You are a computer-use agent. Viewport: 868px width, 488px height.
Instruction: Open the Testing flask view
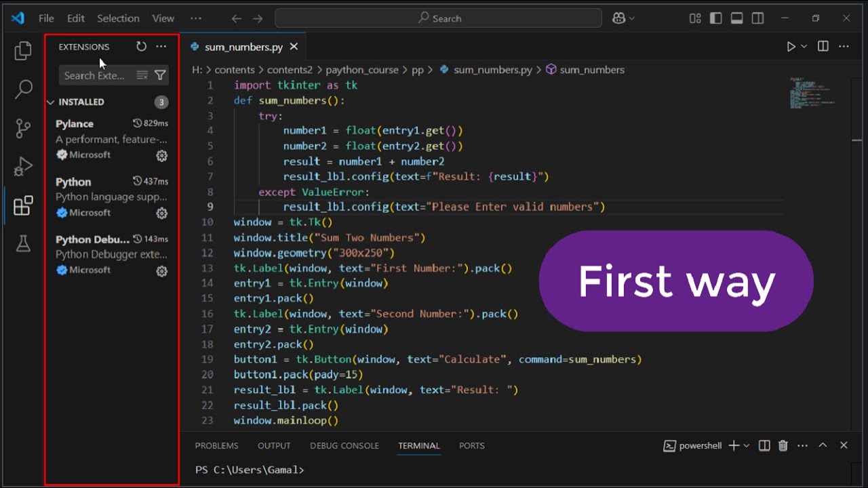pyautogui.click(x=23, y=243)
